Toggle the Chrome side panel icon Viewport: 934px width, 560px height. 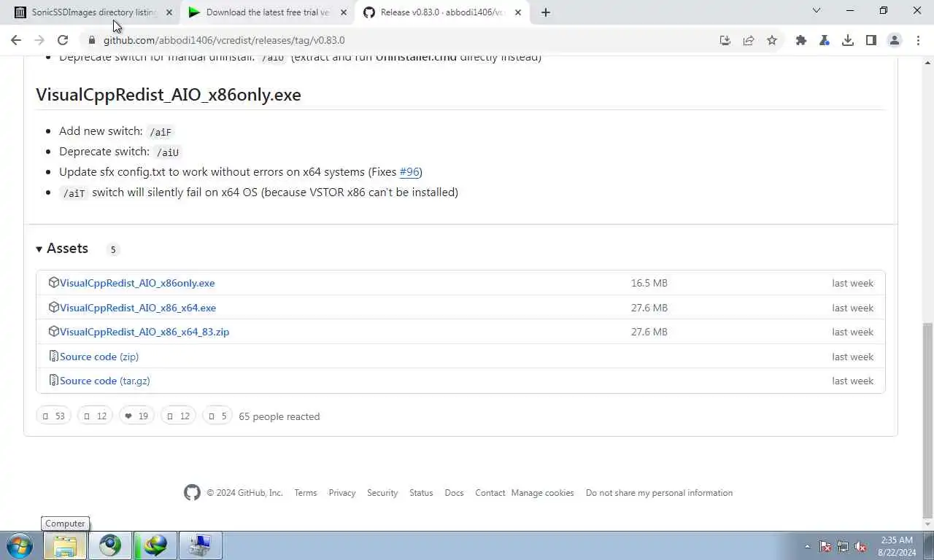coord(871,40)
